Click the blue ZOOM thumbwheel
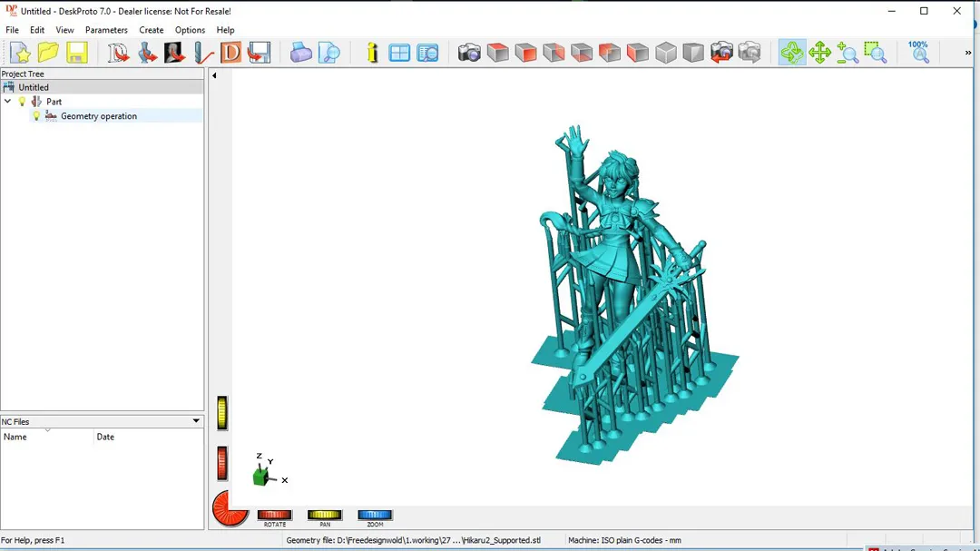 pyautogui.click(x=375, y=515)
